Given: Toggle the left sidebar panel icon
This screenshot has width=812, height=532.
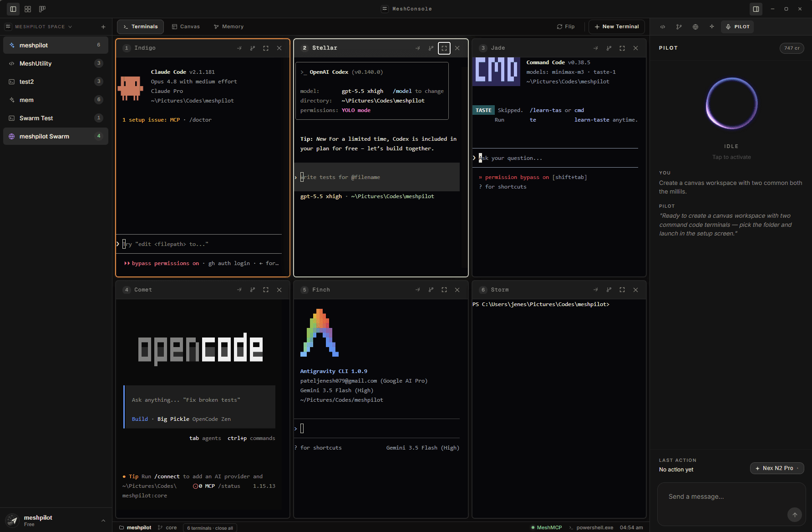Looking at the screenshot, I should pos(13,9).
